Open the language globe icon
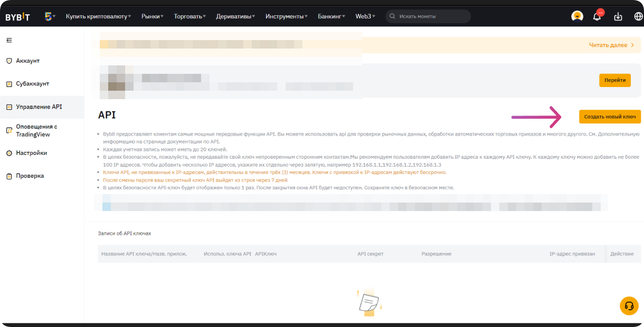This screenshot has width=644, height=327. pyautogui.click(x=638, y=16)
